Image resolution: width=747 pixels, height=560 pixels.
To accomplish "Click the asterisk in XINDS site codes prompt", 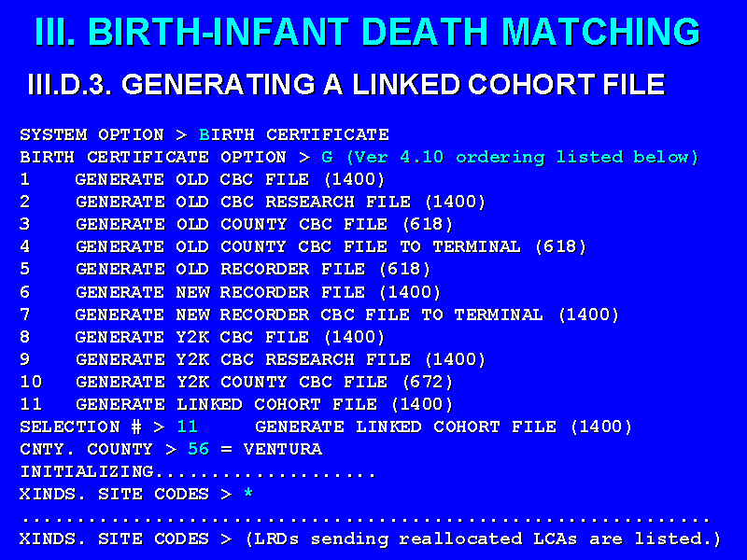I will (x=247, y=494).
